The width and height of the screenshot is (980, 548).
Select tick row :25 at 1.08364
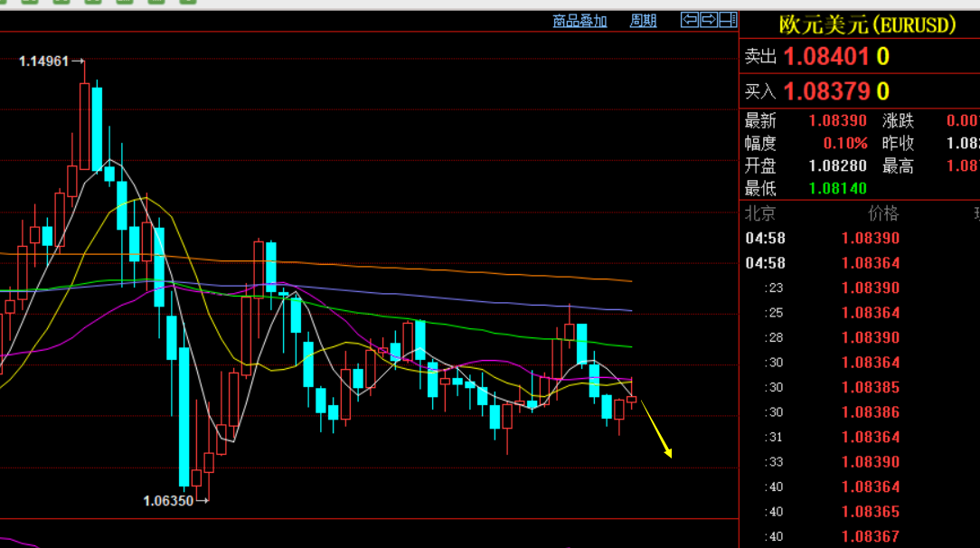[860, 312]
